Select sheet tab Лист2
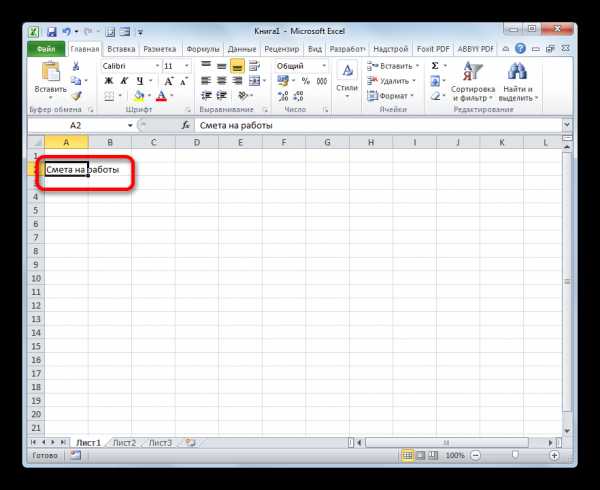Screen dimensions: 600x490 (x=125, y=443)
